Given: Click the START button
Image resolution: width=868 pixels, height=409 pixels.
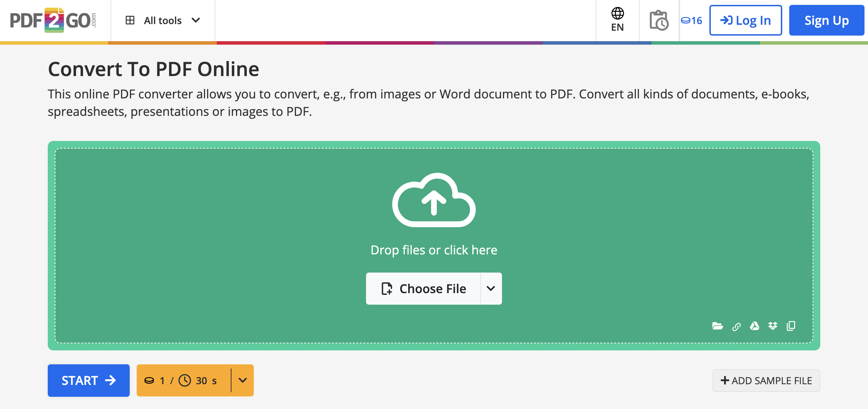Looking at the screenshot, I should (89, 380).
